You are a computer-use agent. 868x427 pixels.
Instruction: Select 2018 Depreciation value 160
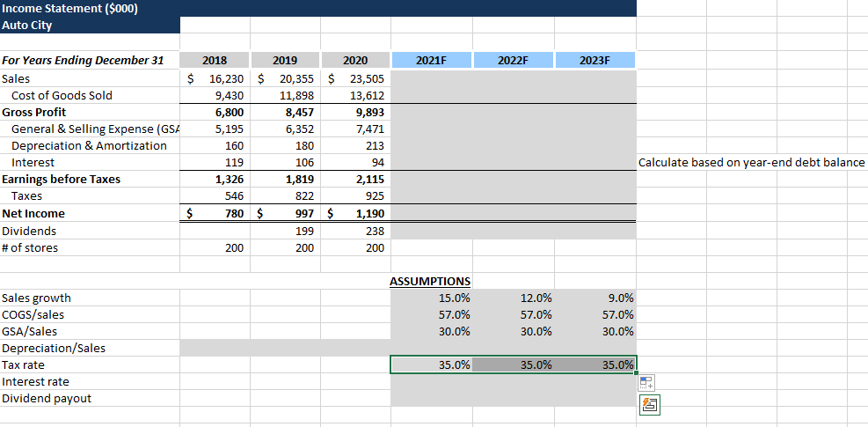[215, 145]
